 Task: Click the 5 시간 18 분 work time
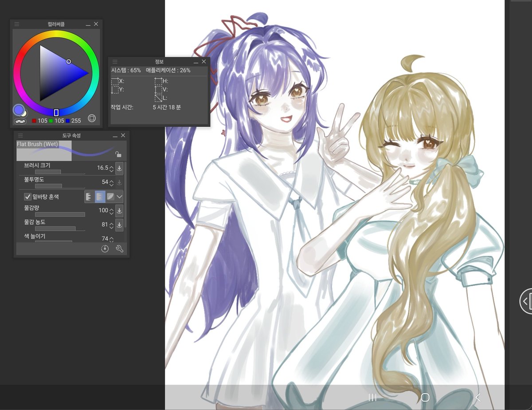click(167, 107)
